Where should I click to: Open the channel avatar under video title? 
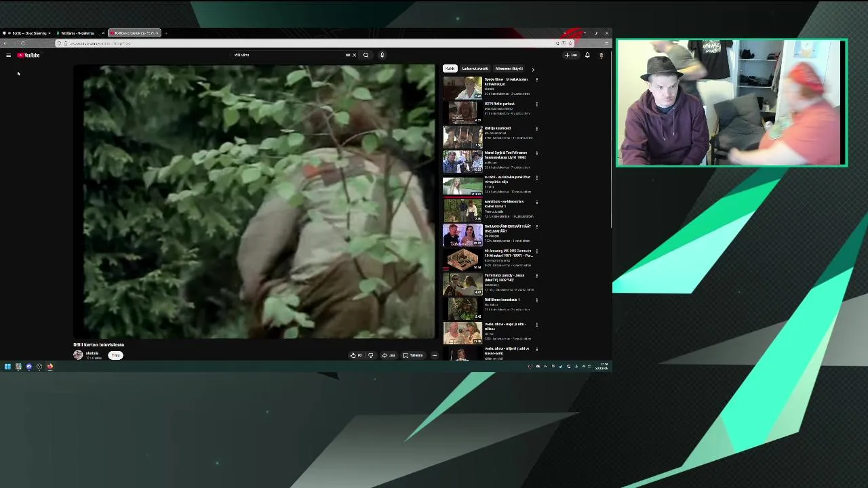[x=78, y=355]
